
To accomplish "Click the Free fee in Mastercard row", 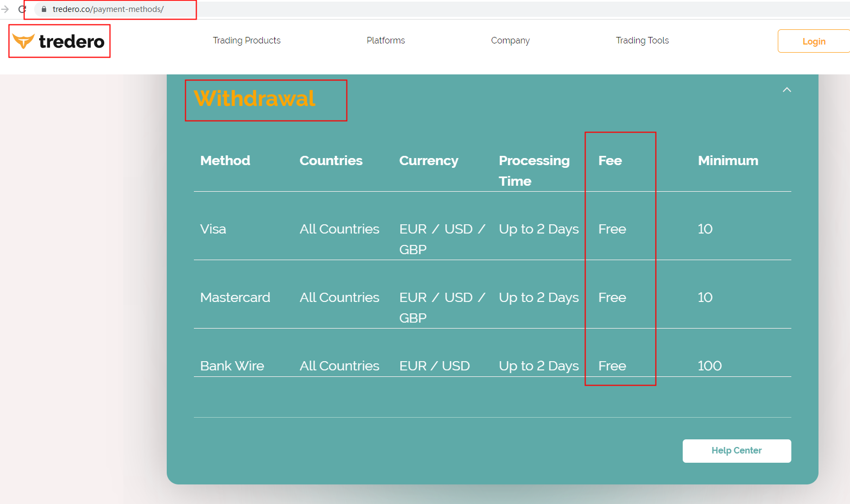I will (x=612, y=298).
